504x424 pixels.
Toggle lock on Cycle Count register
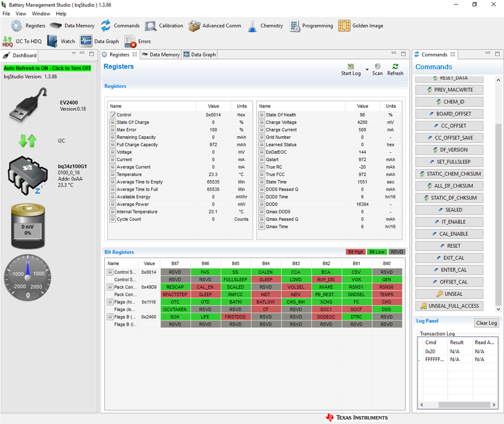coord(112,219)
